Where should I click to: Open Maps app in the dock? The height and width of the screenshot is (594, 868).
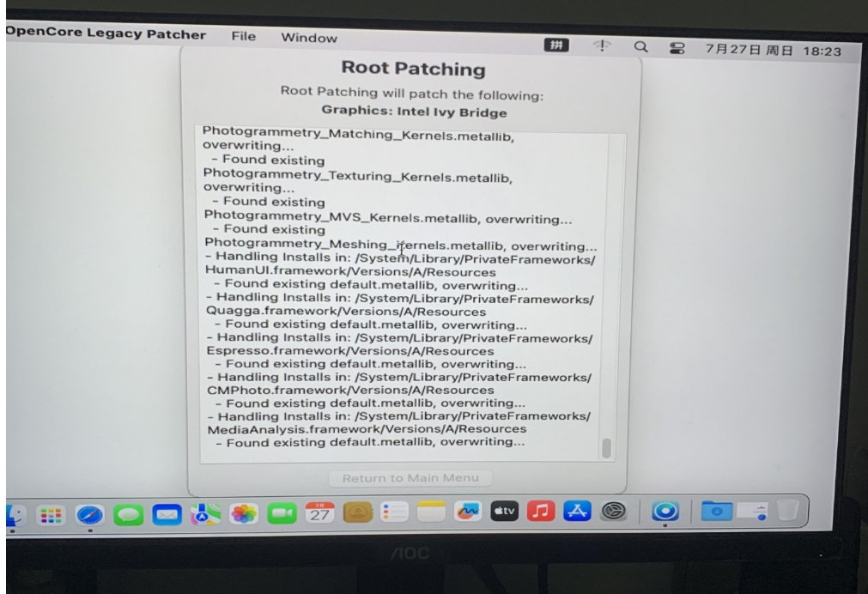click(x=205, y=514)
